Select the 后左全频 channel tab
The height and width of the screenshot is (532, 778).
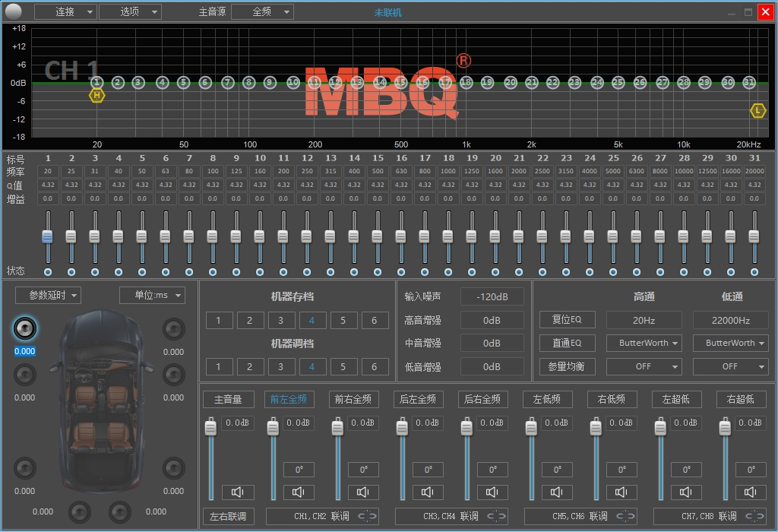(418, 400)
